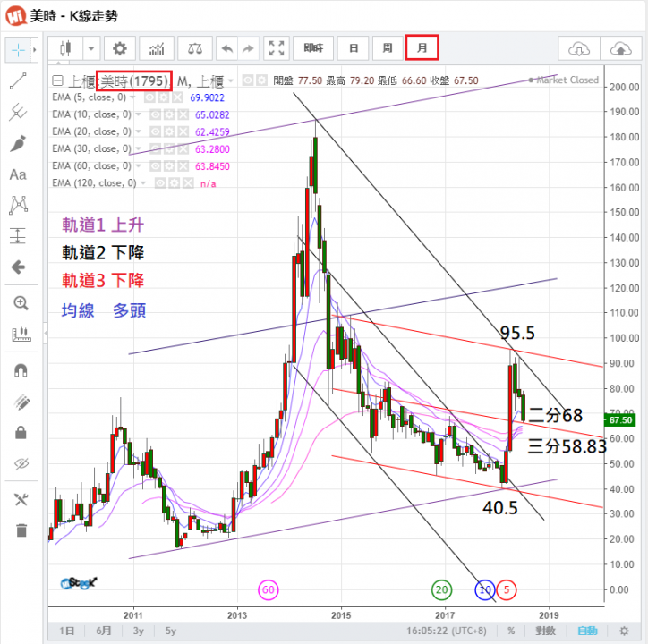
Task: Click the save chart cloud upload icon
Action: pyautogui.click(x=621, y=49)
